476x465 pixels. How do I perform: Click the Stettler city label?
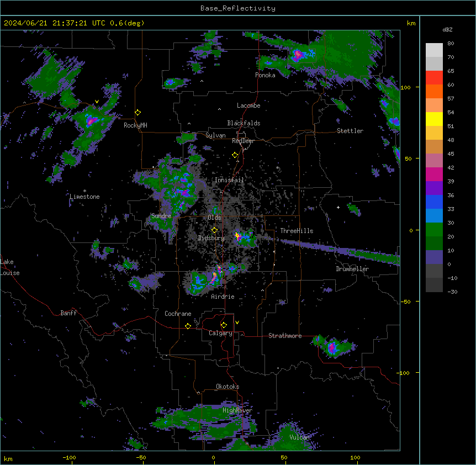350,131
